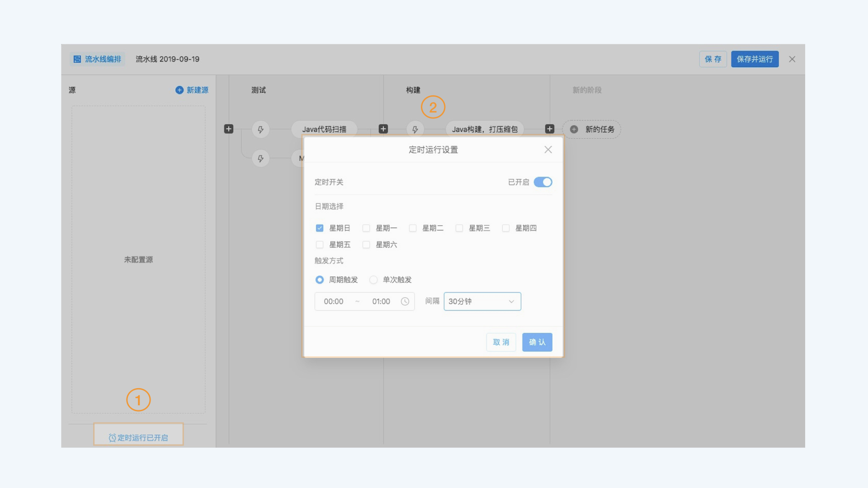
Task: Click the plus icon after the Java构建 task
Action: (550, 129)
